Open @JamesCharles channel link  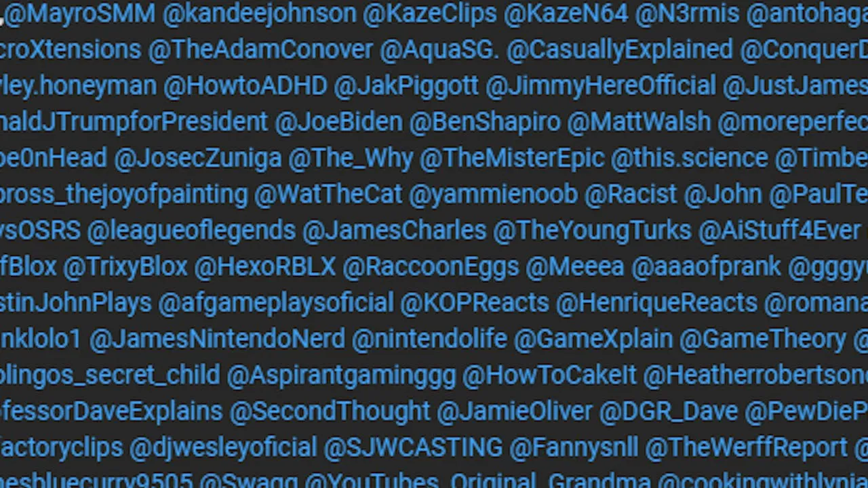pos(395,230)
